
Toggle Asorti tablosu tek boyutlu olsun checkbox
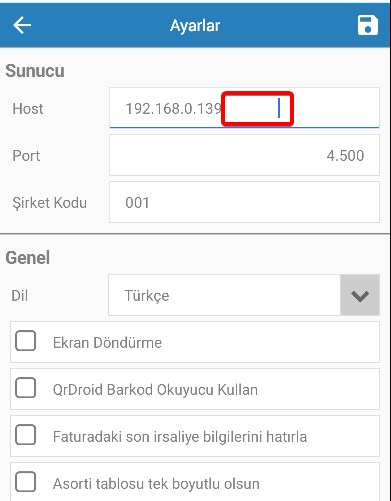pyautogui.click(x=26, y=482)
